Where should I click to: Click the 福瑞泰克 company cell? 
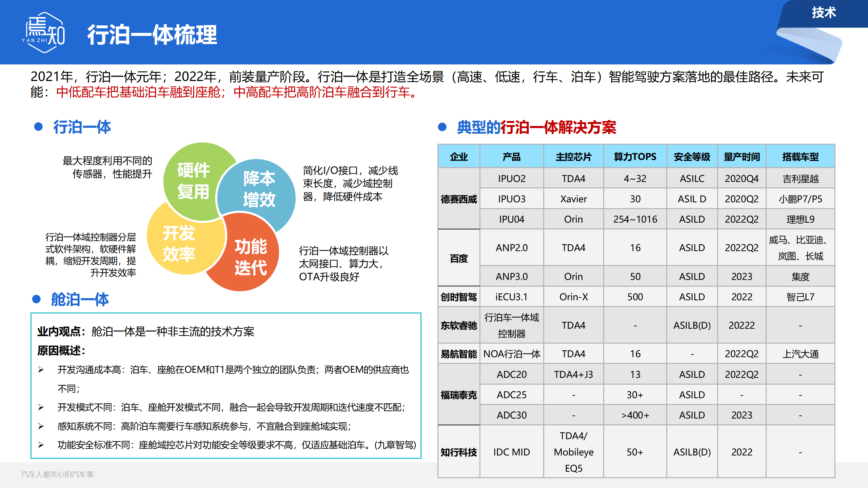coord(459,395)
